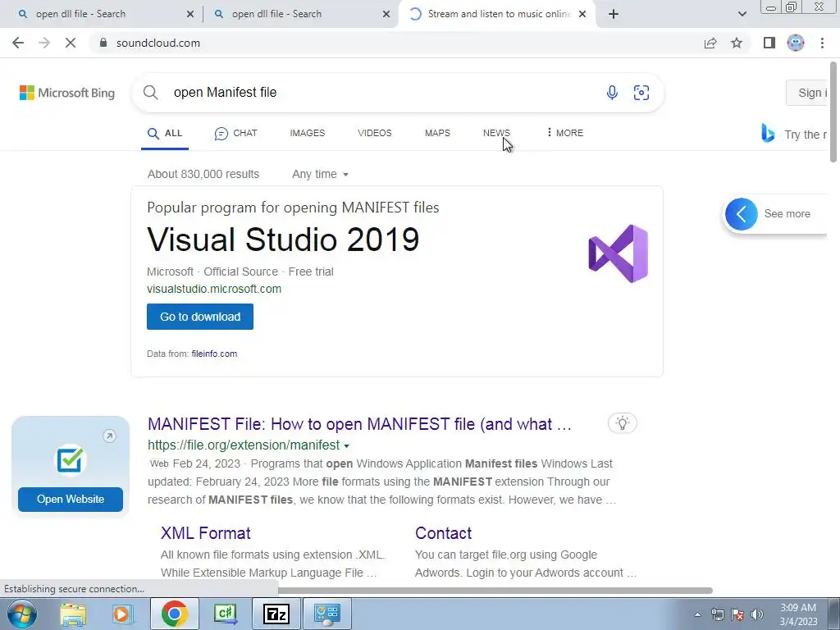
Task: Open the Chrome profile avatar
Action: [796, 43]
